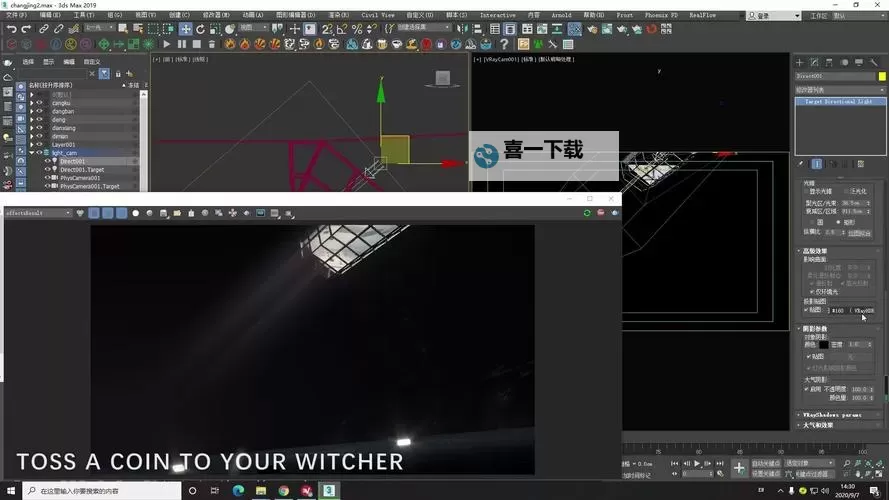Click the Undo arrow in main toolbar
Screen dimensions: 889x500
point(11,29)
